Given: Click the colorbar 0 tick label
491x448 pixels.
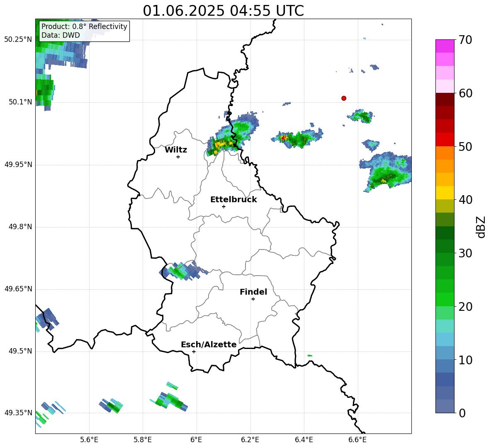Looking at the screenshot, I should coord(462,413).
